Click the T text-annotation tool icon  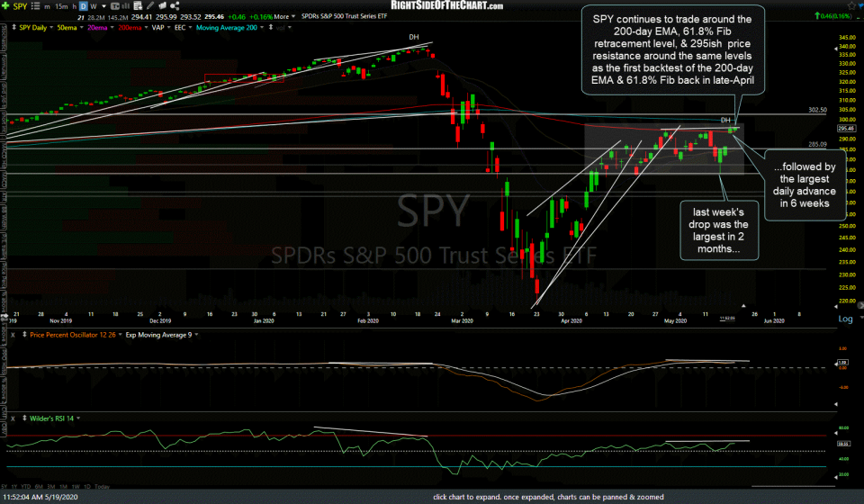115,6
